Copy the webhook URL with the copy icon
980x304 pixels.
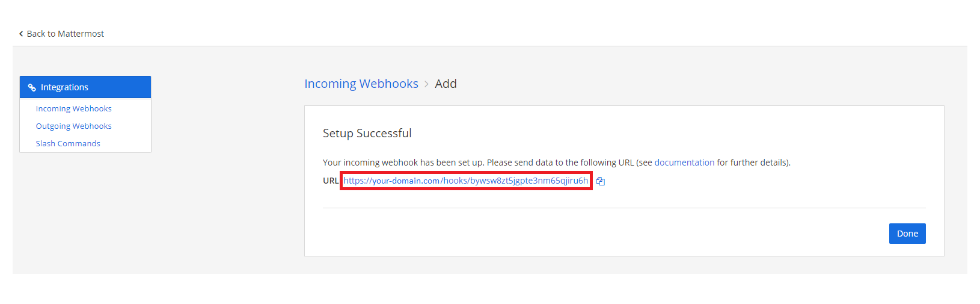pyautogui.click(x=600, y=181)
